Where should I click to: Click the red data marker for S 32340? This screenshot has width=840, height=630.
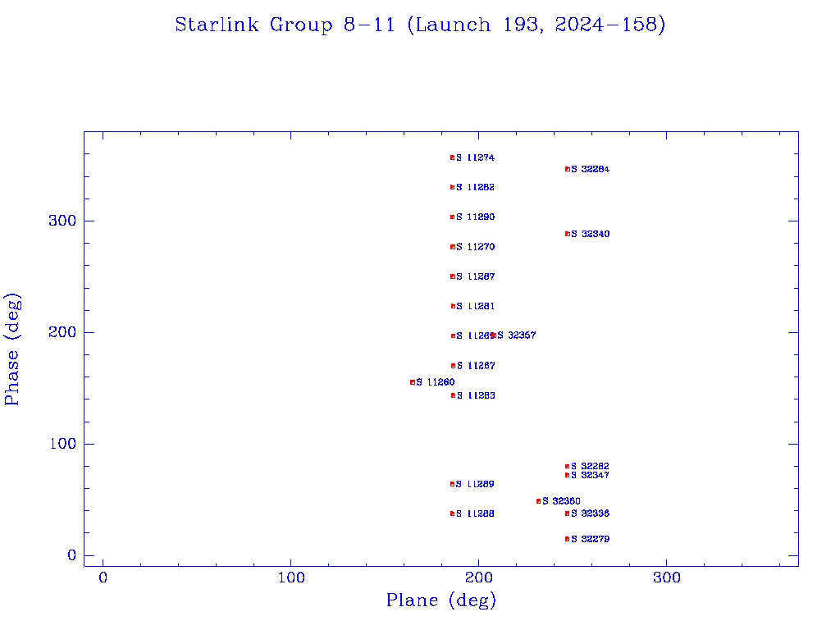point(568,234)
